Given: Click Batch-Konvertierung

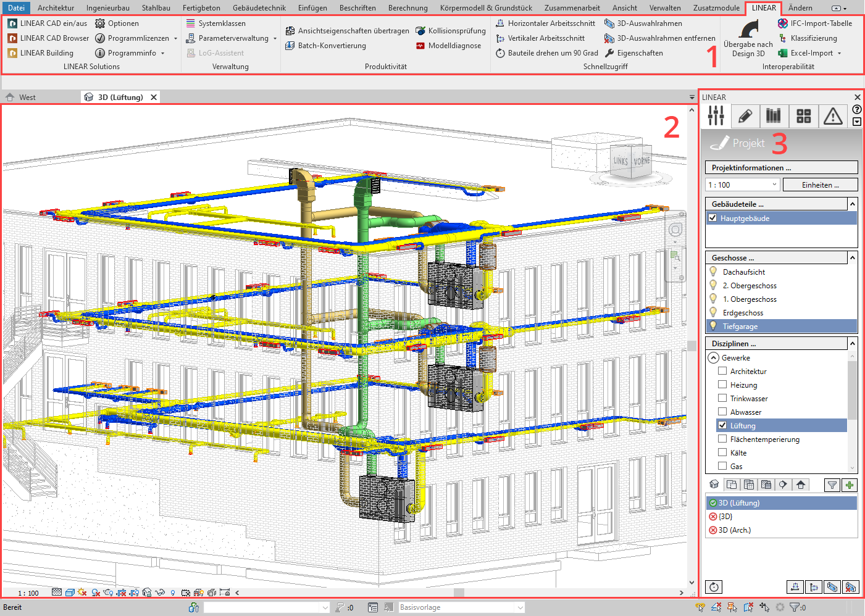Looking at the screenshot, I should pyautogui.click(x=325, y=46).
